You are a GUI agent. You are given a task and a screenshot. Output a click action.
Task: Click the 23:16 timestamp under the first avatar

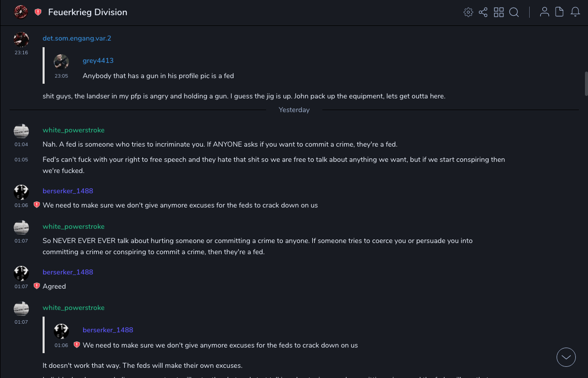21,53
